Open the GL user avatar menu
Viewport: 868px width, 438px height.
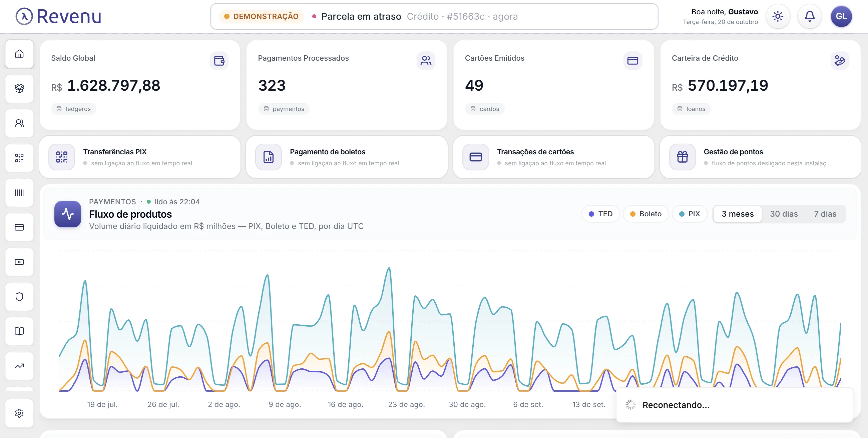coord(841,16)
